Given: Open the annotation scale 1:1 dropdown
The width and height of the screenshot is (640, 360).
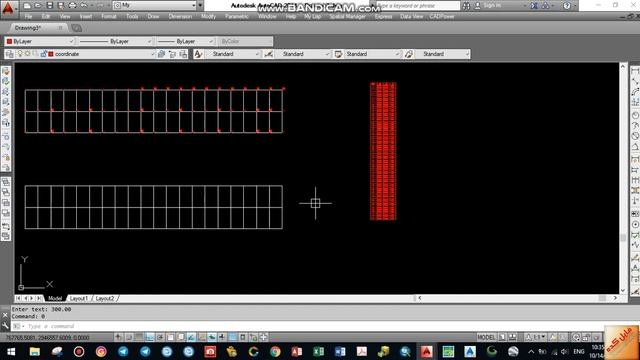Looking at the screenshot, I should click(x=536, y=337).
